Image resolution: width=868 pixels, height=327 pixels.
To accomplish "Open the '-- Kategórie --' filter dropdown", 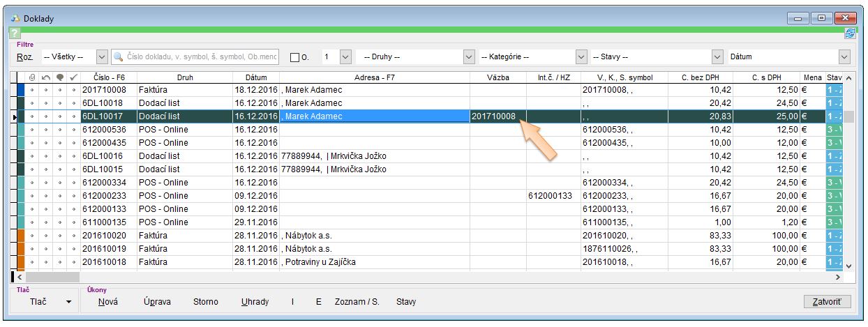I will point(581,57).
